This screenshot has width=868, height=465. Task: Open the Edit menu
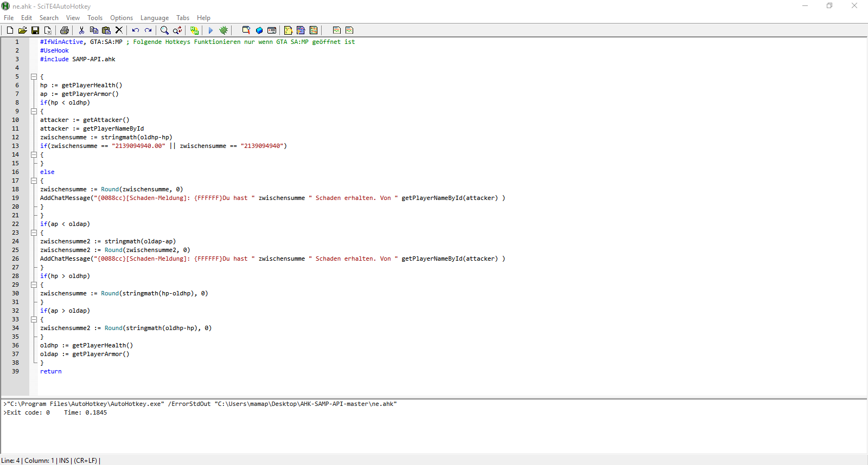coord(27,18)
